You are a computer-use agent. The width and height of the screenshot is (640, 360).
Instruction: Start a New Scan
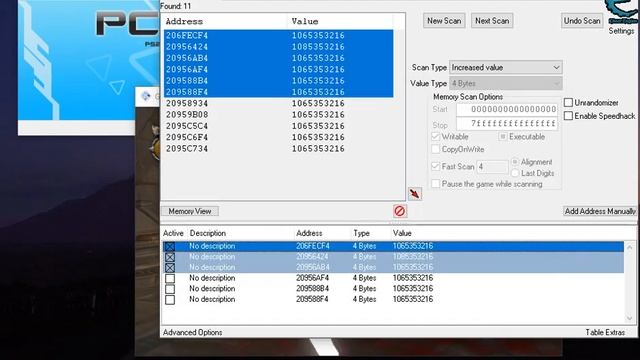coord(444,21)
